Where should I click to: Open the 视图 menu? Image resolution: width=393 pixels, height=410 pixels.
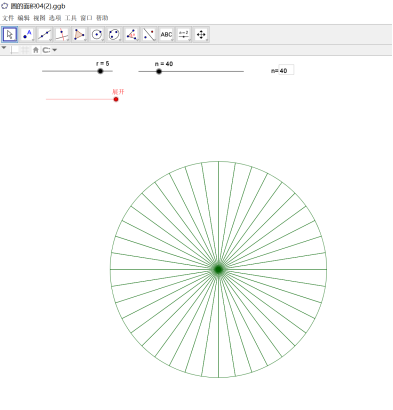pyautogui.click(x=39, y=18)
